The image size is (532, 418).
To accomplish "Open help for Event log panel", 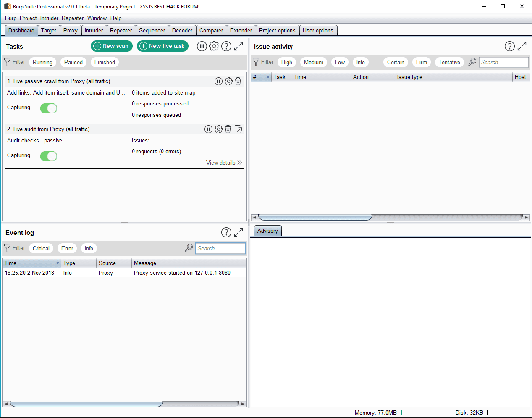I will pos(226,232).
